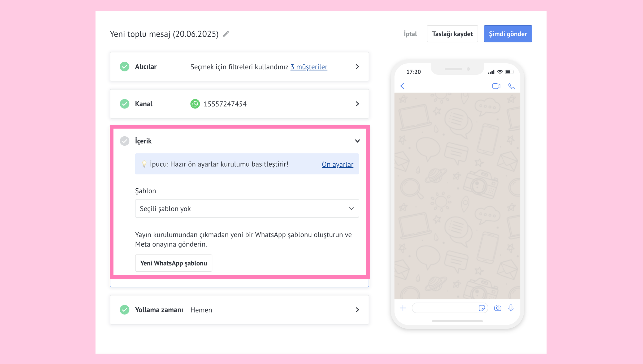Tap the plus icon in phone chat bar
The height and width of the screenshot is (364, 643).
[403, 308]
